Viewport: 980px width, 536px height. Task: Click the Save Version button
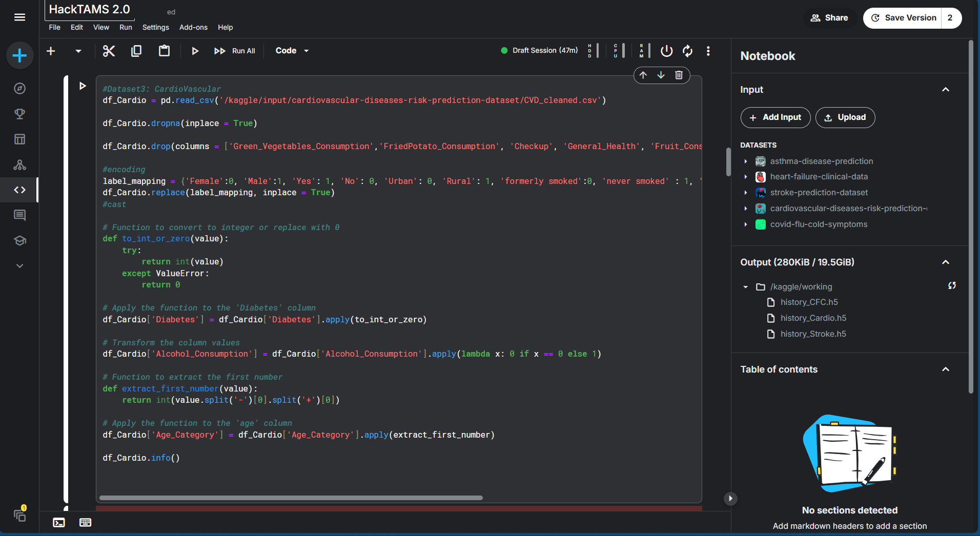(903, 18)
